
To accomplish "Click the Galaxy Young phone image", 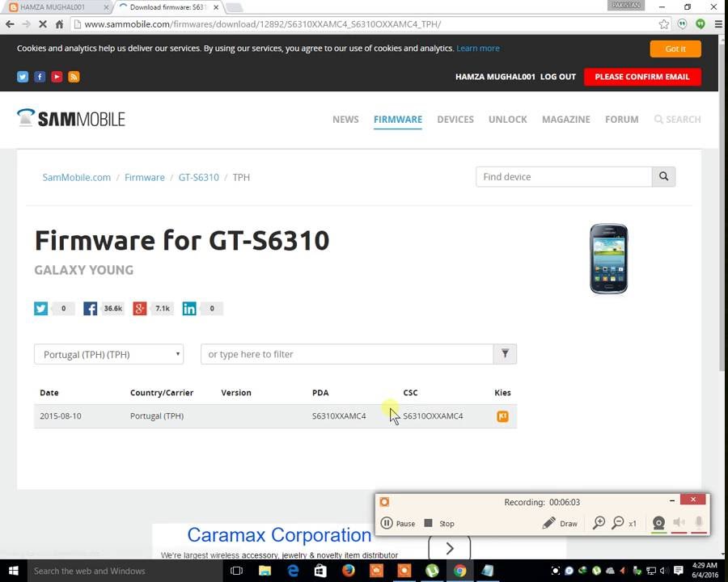I will point(608,259).
